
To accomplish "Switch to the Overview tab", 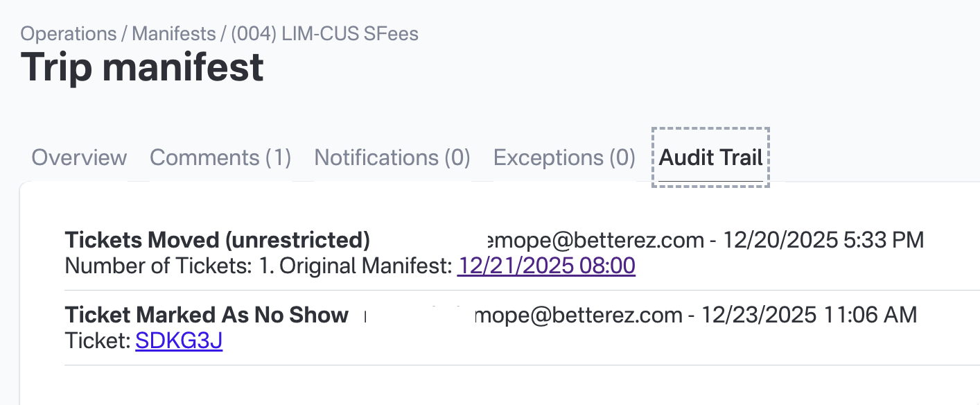I will coord(79,157).
